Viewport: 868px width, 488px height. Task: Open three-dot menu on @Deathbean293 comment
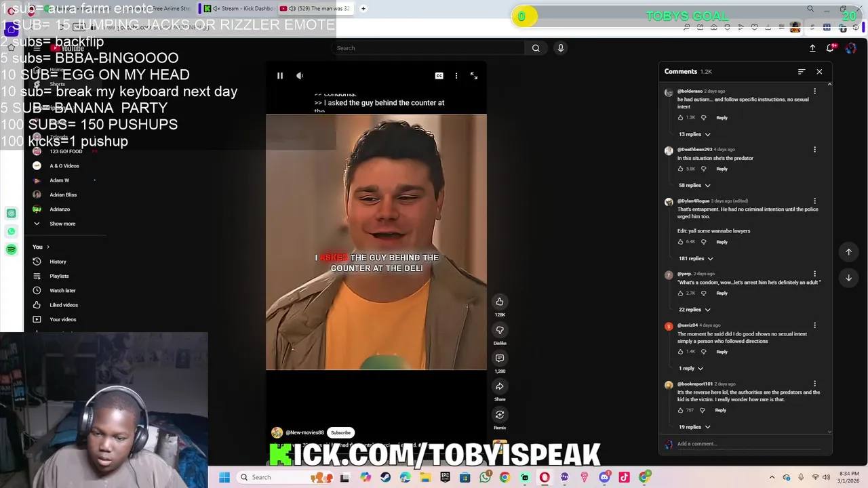[814, 150]
